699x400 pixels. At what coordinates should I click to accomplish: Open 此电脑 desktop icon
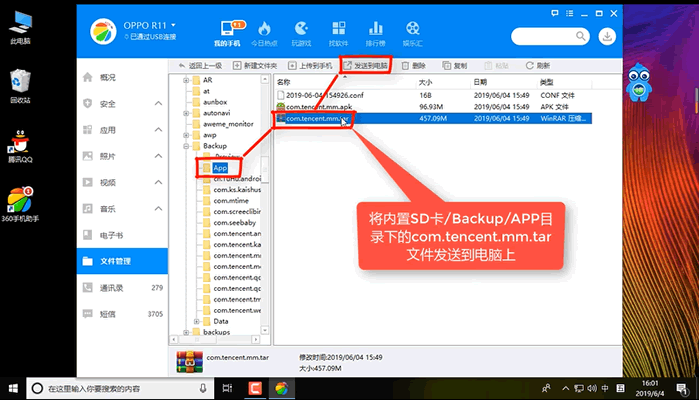[20, 27]
